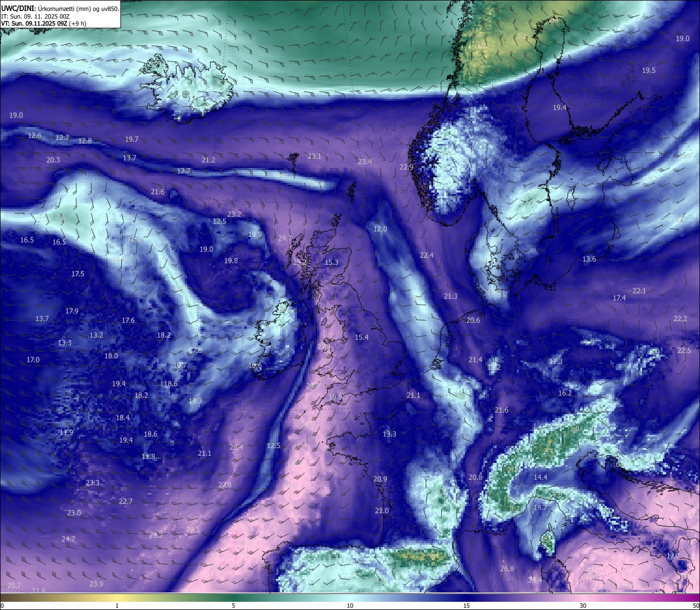Screen dimensions: 700x610
Task: Click the map value 17.4
Action: [x=619, y=298]
